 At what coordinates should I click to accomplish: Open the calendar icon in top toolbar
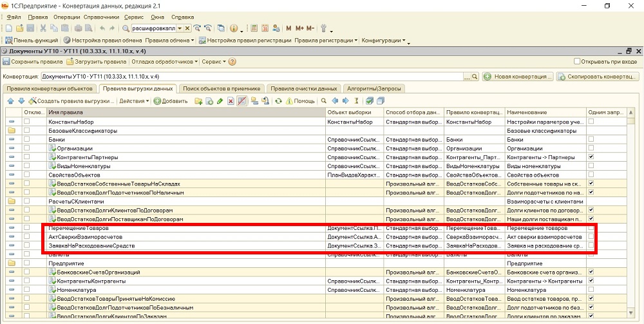click(x=264, y=28)
